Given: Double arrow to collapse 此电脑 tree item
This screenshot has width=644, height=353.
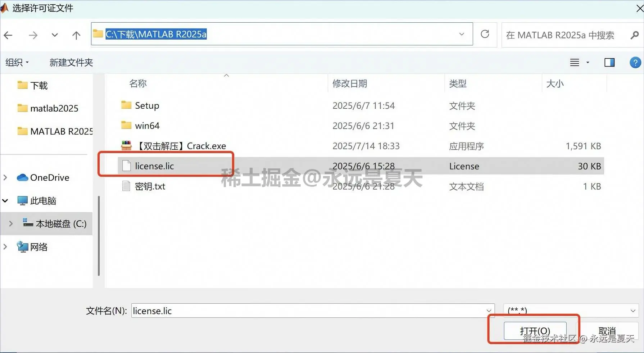Looking at the screenshot, I should click(5, 200).
